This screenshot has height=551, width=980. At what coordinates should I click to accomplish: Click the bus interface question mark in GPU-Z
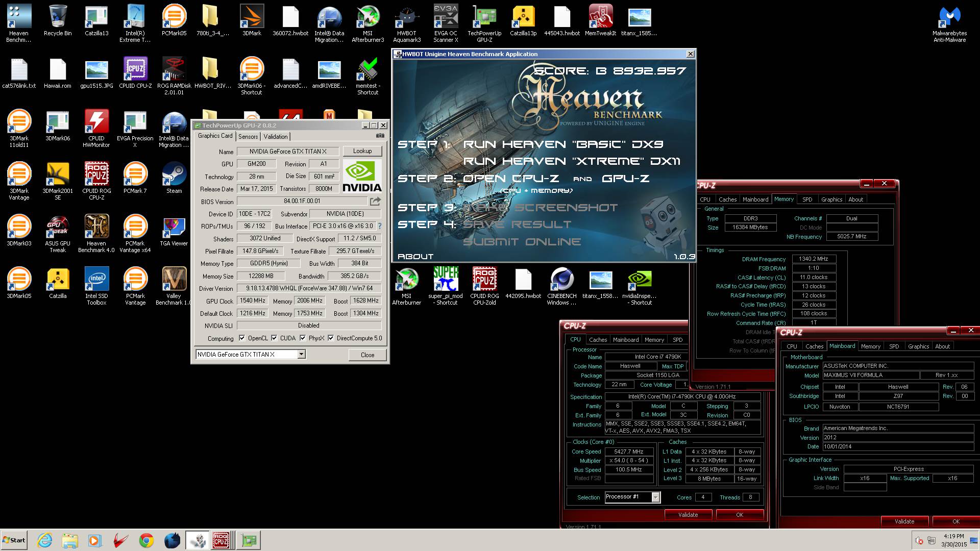[x=379, y=226]
